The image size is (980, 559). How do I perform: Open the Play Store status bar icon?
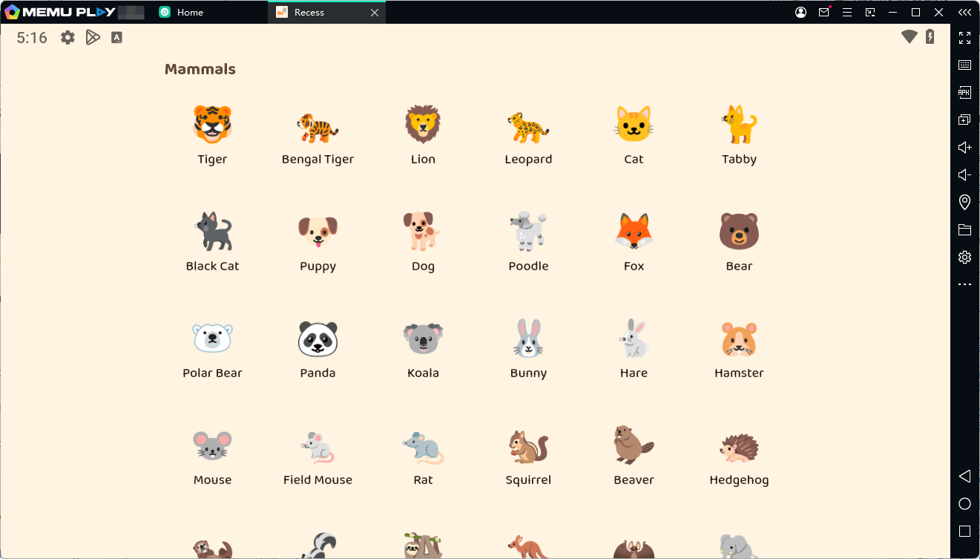93,37
